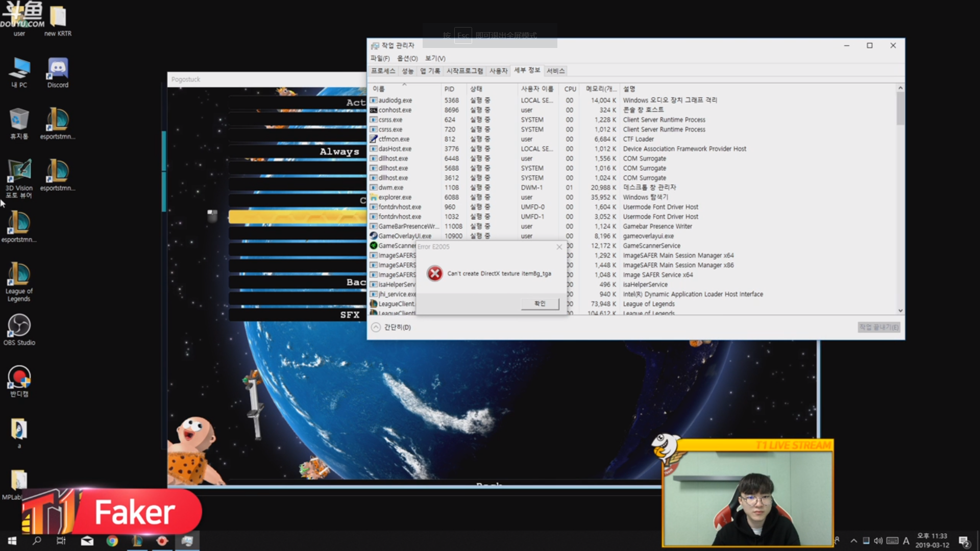Sort process list by 이름 column header

point(379,89)
